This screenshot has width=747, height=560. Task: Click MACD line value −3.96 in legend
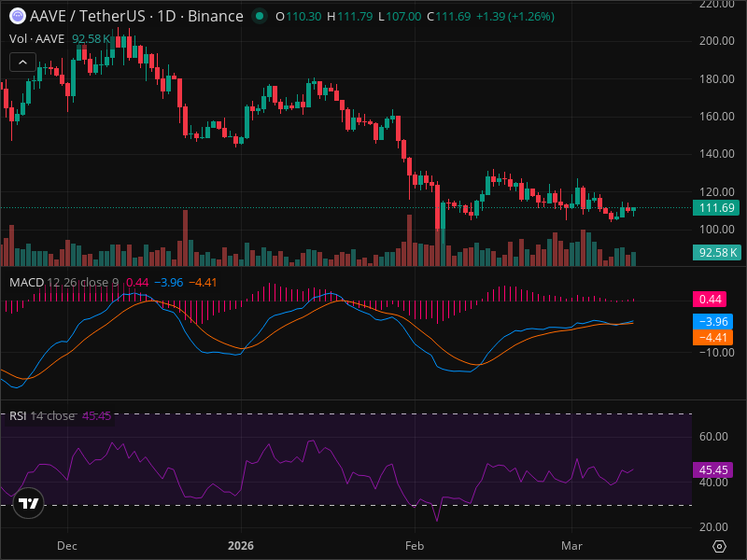pyautogui.click(x=169, y=283)
